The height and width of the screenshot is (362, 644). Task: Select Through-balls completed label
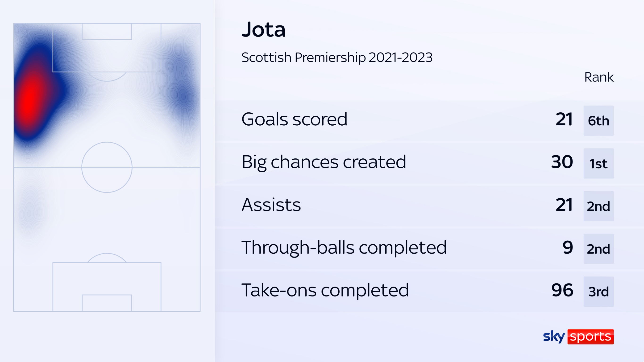[x=344, y=248]
